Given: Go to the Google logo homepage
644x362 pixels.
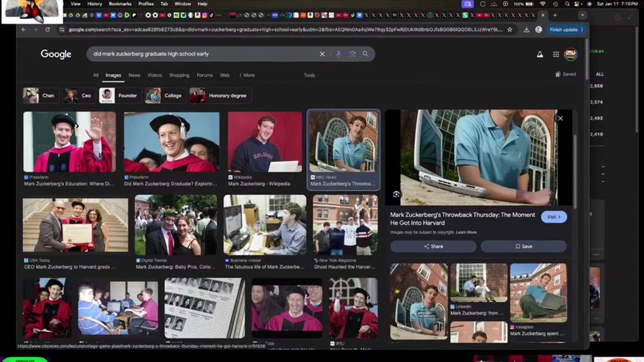Looking at the screenshot, I should tap(56, 54).
